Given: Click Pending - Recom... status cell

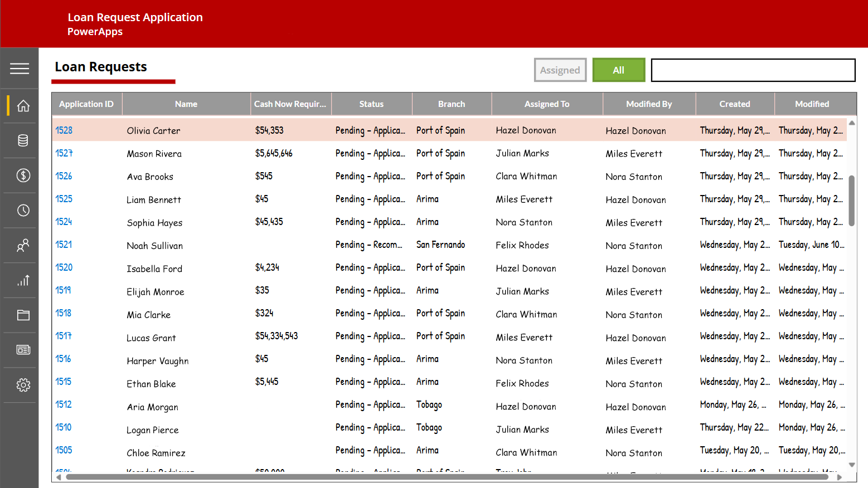Looking at the screenshot, I should tap(368, 245).
